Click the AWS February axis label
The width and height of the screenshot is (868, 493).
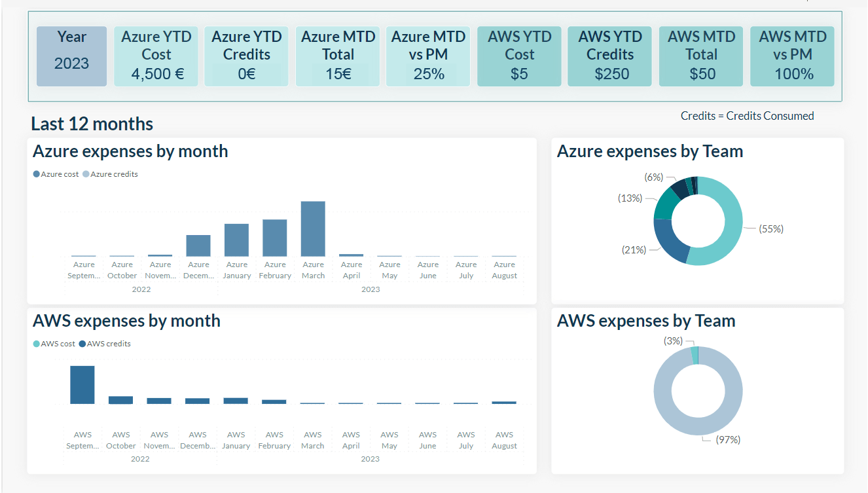point(274,440)
